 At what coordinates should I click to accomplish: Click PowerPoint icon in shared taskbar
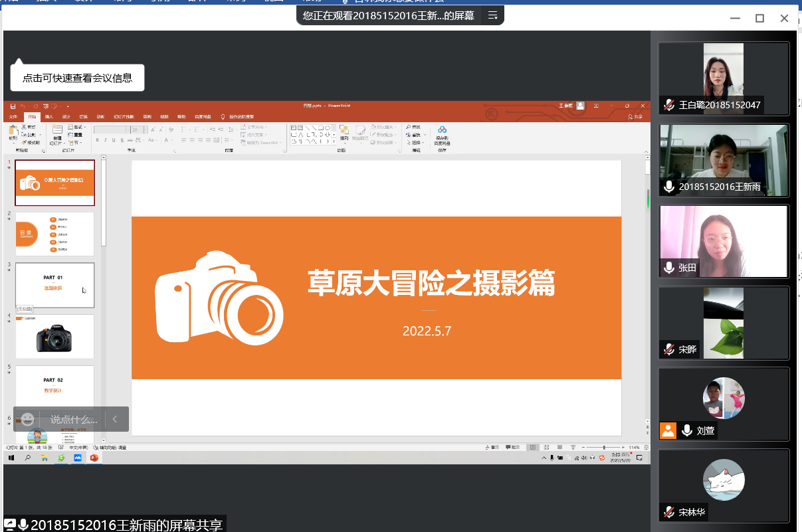[94, 458]
